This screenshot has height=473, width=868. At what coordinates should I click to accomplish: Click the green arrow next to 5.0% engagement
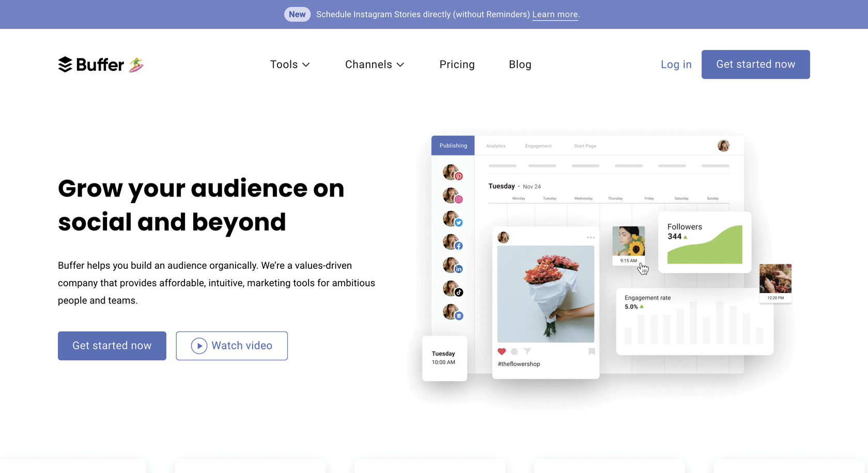(642, 307)
